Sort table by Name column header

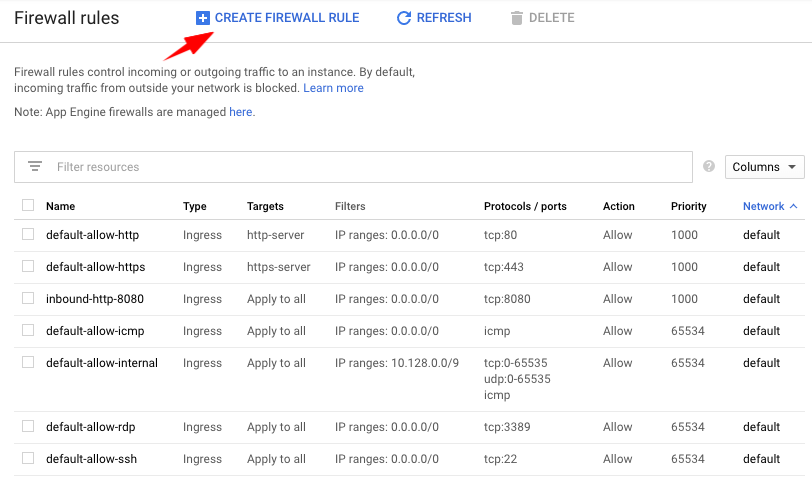point(60,206)
